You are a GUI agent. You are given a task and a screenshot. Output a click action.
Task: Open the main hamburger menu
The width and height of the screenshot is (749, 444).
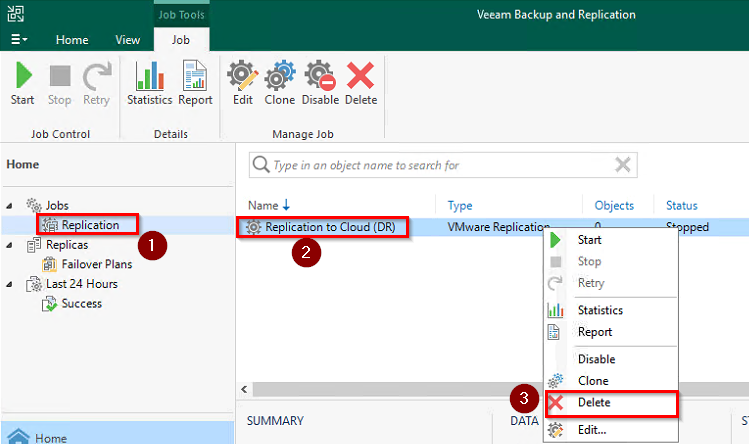click(19, 40)
